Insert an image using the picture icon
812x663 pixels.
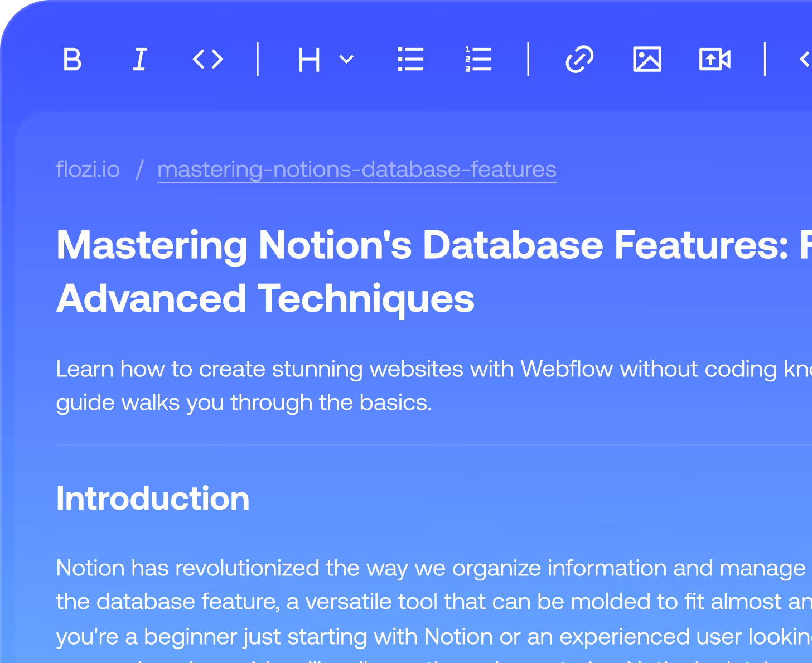647,59
